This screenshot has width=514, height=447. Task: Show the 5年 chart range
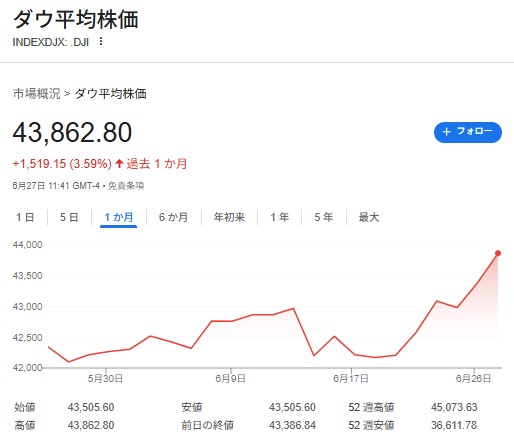point(324,217)
